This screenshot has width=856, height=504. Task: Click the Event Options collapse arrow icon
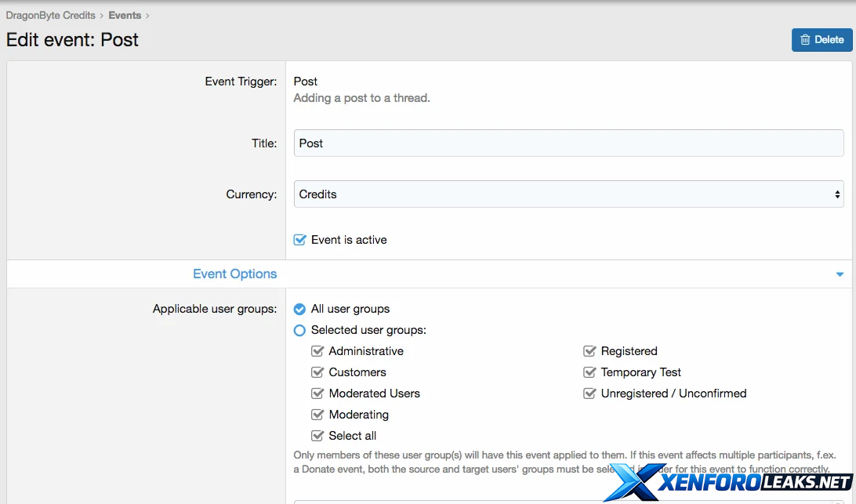840,274
